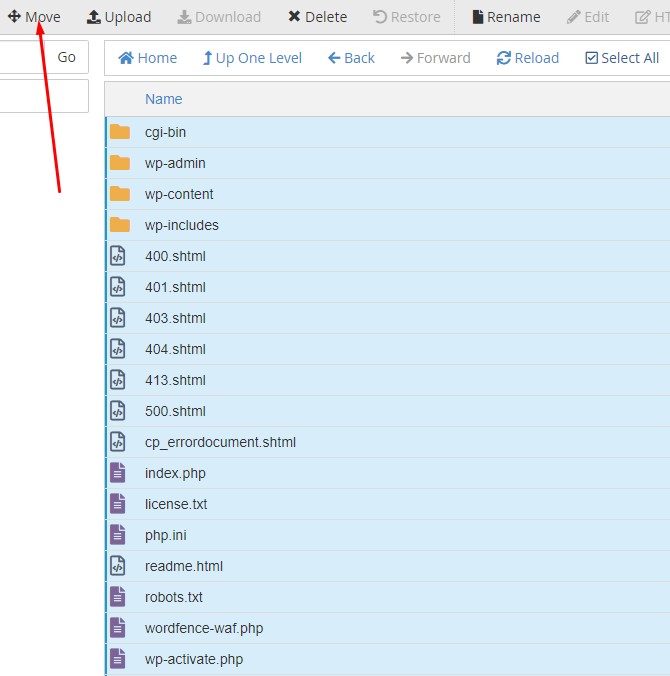Select the wp-includes folder name
Image resolution: width=670 pixels, height=676 pixels.
pyautogui.click(x=182, y=225)
